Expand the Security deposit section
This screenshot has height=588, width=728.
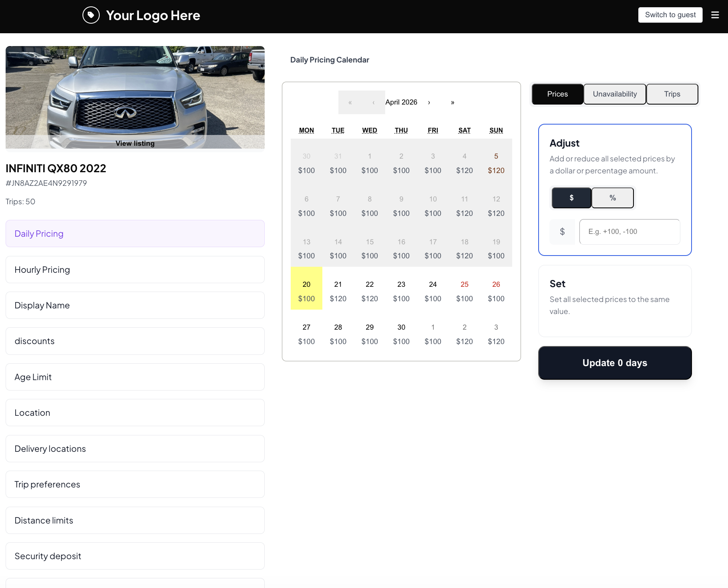point(135,556)
